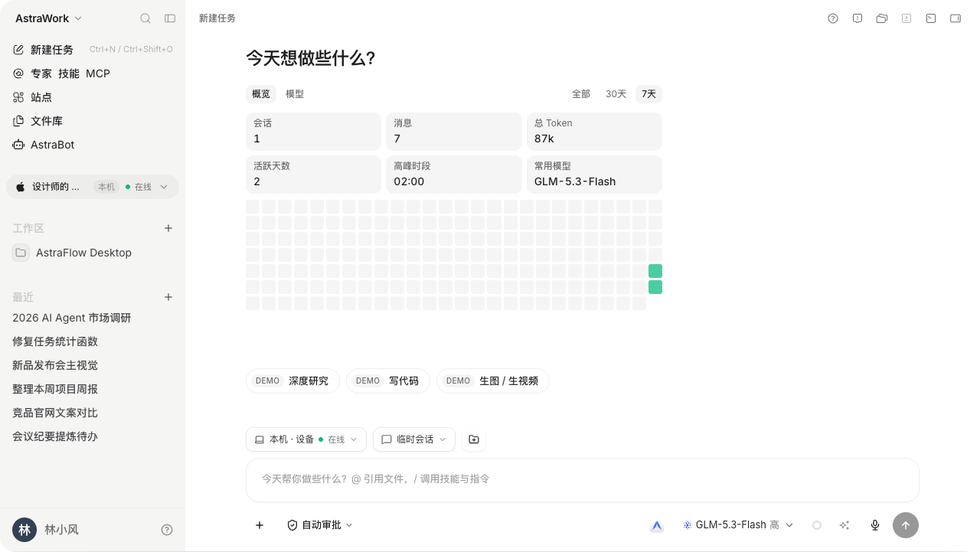Select the 30天 time range
The height and width of the screenshot is (552, 980).
[616, 94]
